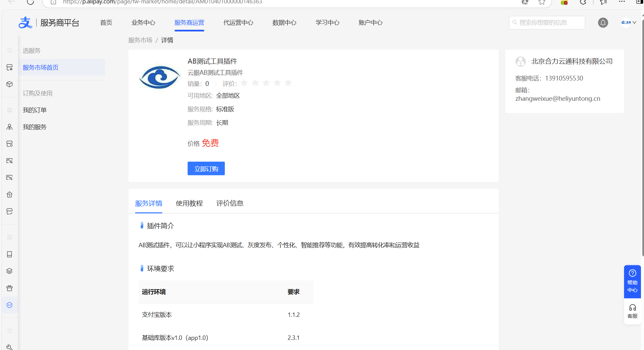Click the shop-with-gear icon in sidebar
The width and height of the screenshot is (644, 350).
click(9, 144)
